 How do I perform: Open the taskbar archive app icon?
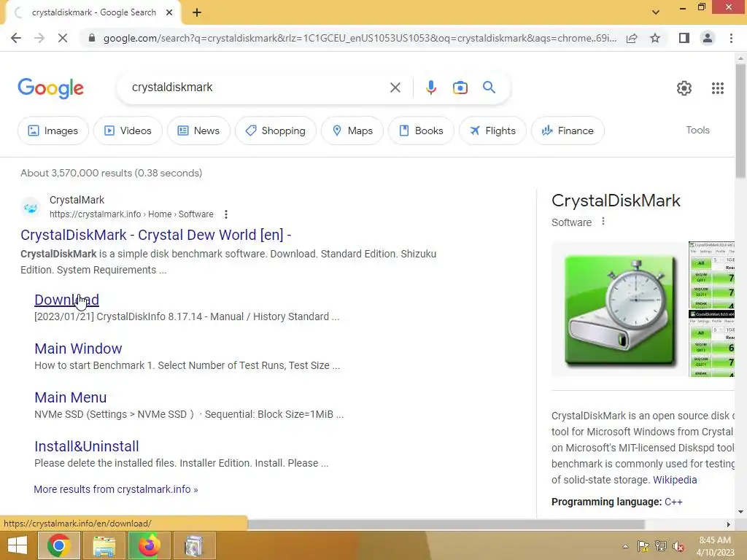pos(194,545)
